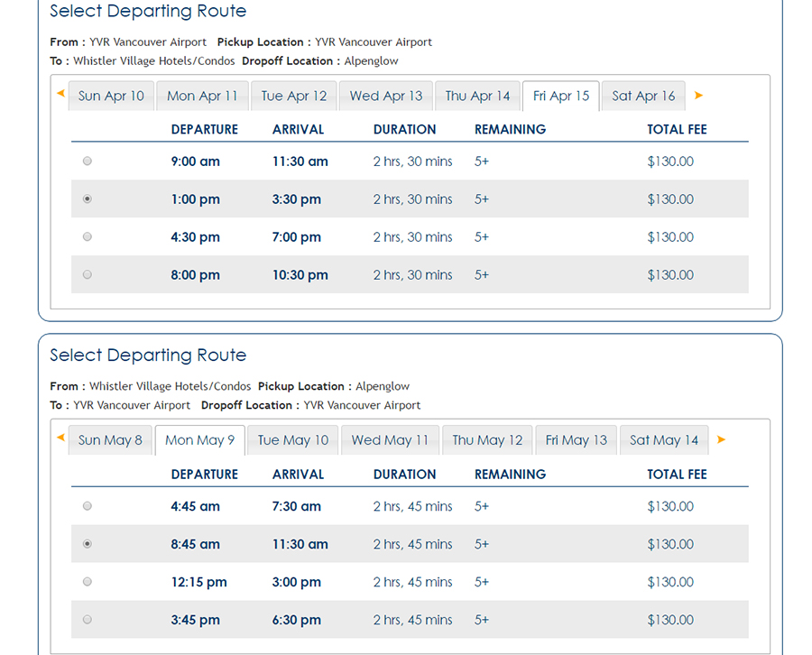Choose the 4:30 pm departure option

tap(88, 237)
